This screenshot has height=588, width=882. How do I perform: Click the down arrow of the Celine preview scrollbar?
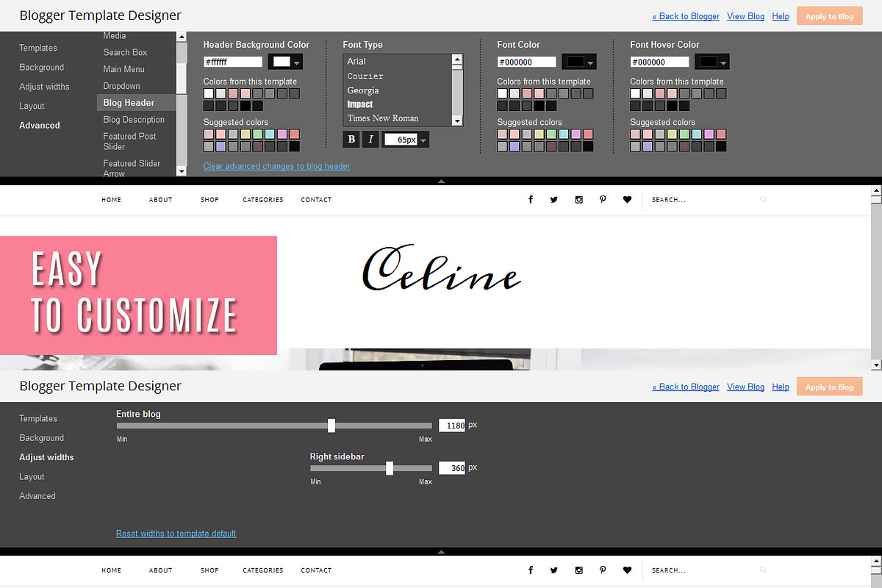click(x=876, y=365)
